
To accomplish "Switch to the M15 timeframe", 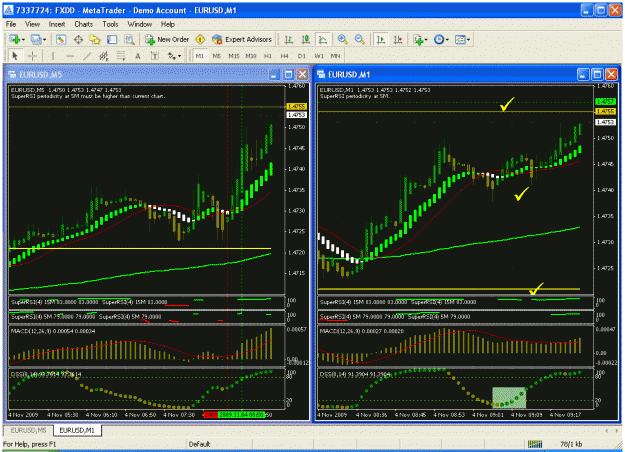I will click(x=234, y=56).
